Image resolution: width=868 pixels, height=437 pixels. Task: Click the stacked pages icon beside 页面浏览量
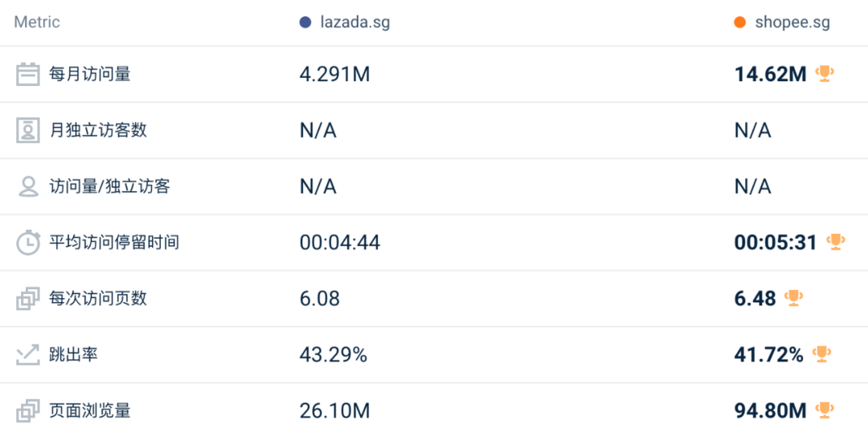tap(27, 411)
